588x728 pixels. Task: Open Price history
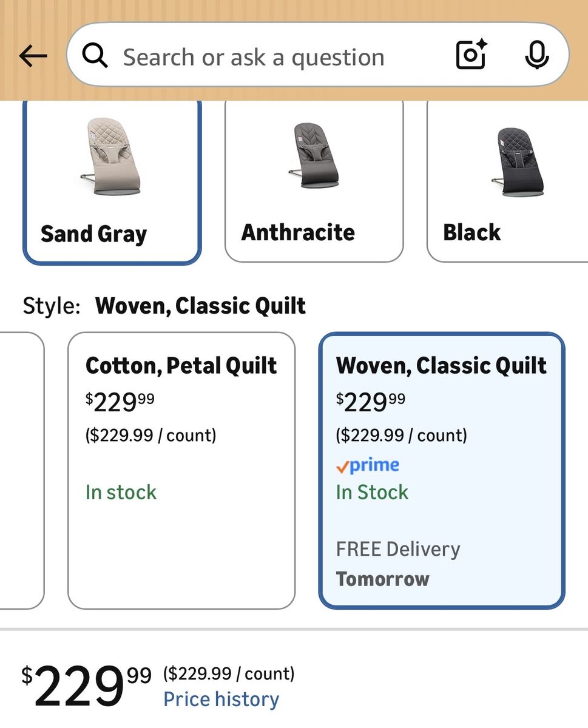[221, 699]
